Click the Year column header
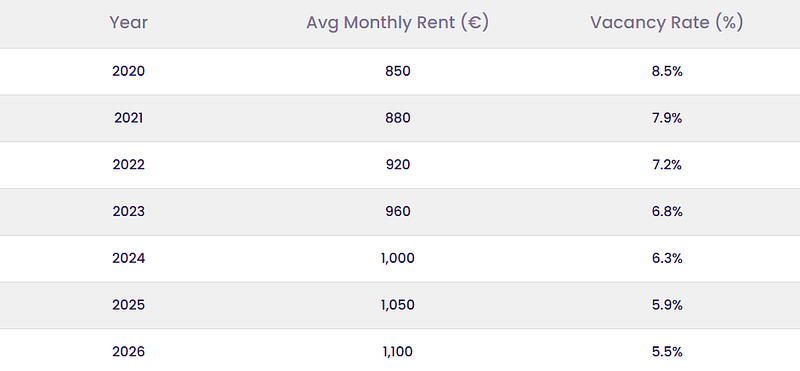 pyautogui.click(x=129, y=23)
